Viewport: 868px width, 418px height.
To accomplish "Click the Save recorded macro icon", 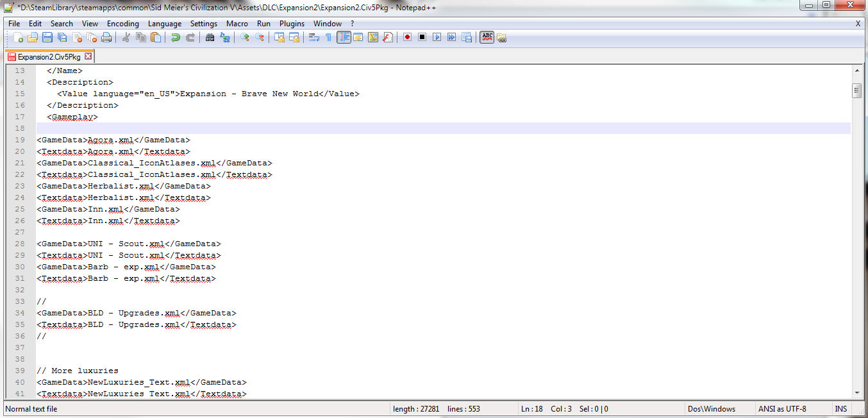I will (466, 37).
